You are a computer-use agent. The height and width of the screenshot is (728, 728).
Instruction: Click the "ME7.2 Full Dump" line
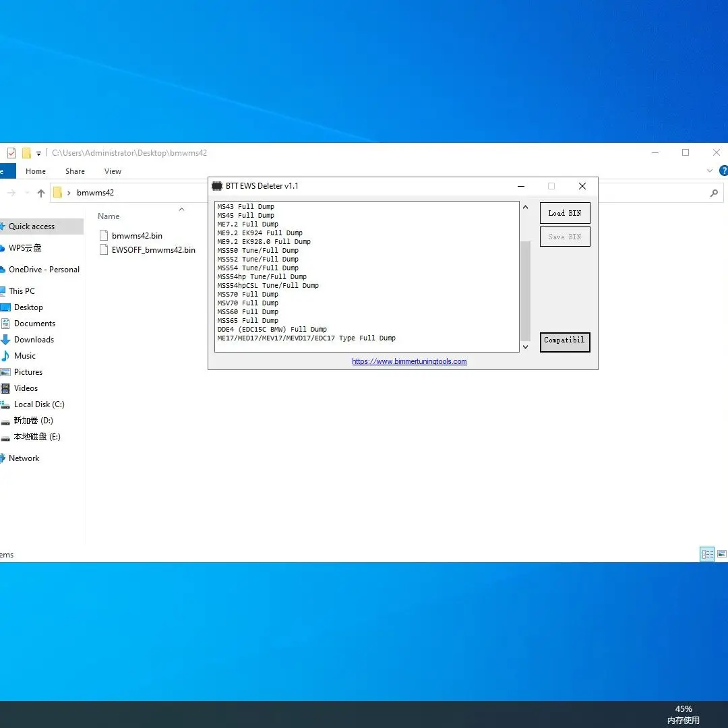[x=248, y=224]
